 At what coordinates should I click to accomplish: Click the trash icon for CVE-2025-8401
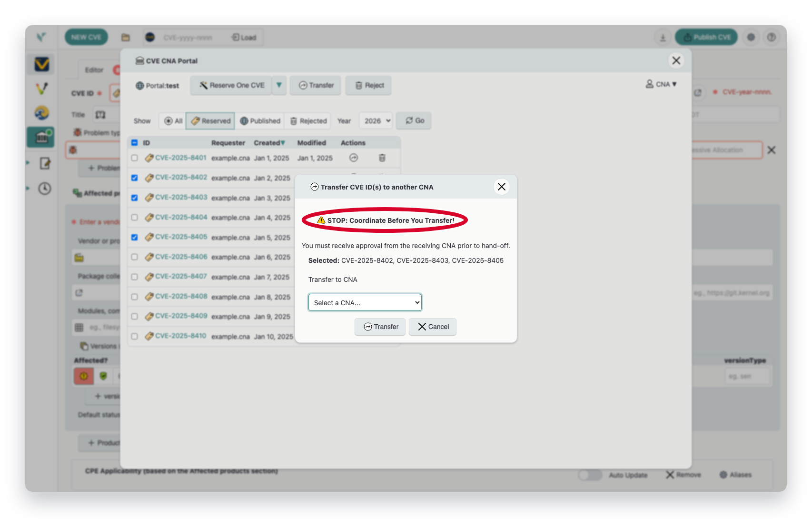click(382, 158)
